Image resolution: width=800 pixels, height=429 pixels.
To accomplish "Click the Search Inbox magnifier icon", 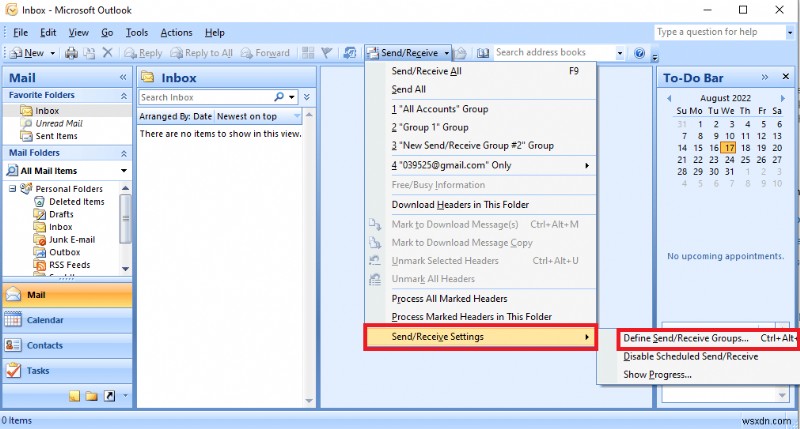I will coord(279,97).
